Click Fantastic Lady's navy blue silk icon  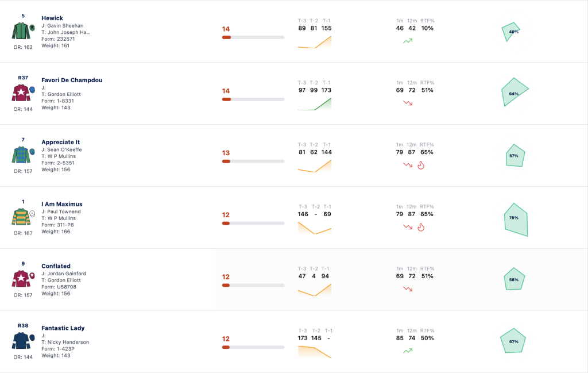tap(21, 341)
